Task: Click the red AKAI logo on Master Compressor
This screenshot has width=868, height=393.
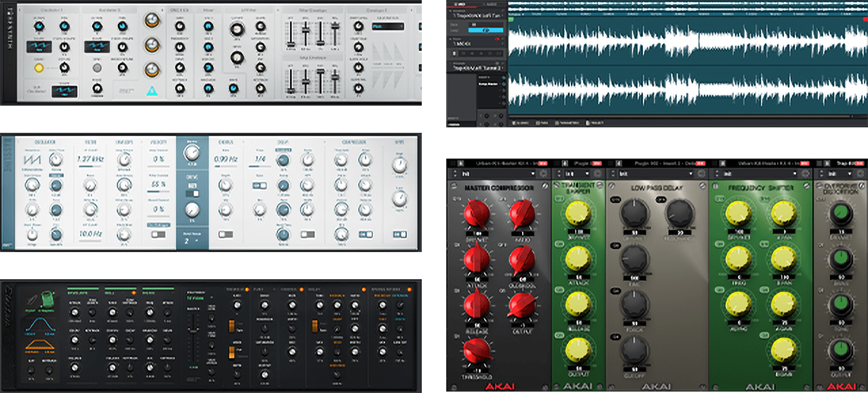Action: pos(500,387)
